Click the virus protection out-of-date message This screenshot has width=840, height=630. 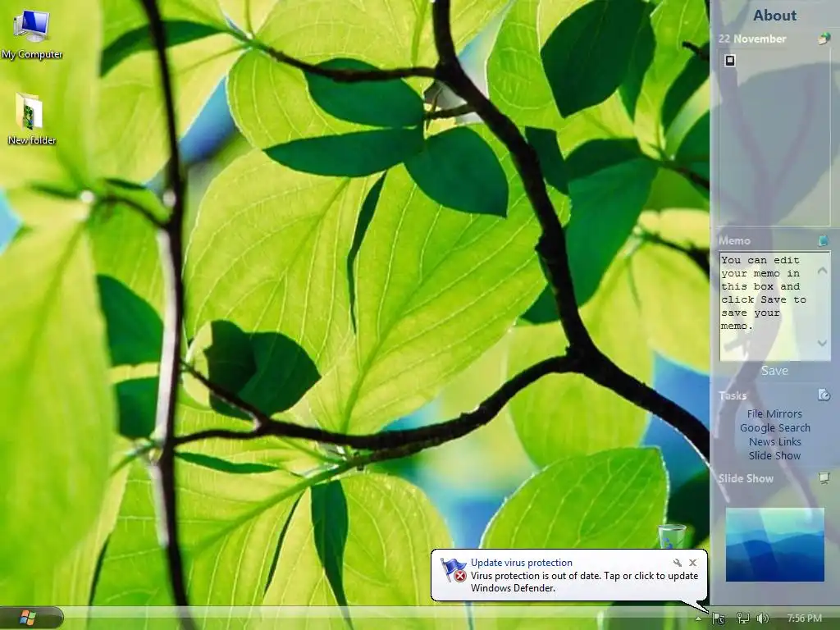[584, 582]
